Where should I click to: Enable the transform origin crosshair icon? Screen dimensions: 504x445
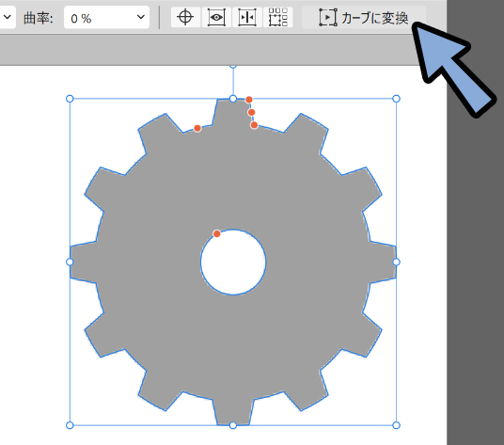click(x=185, y=17)
